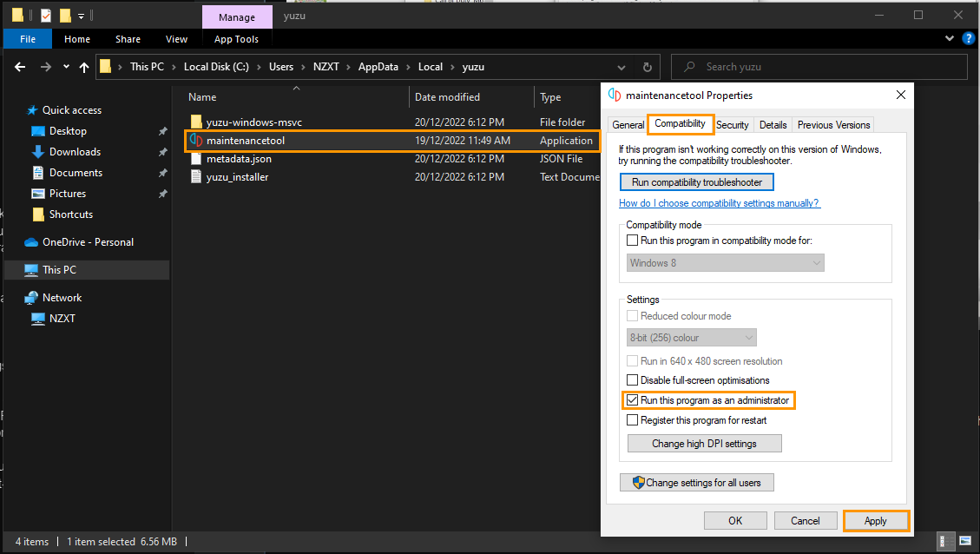The image size is (980, 554).
Task: Click the yuzu_installer text file icon
Action: point(196,177)
